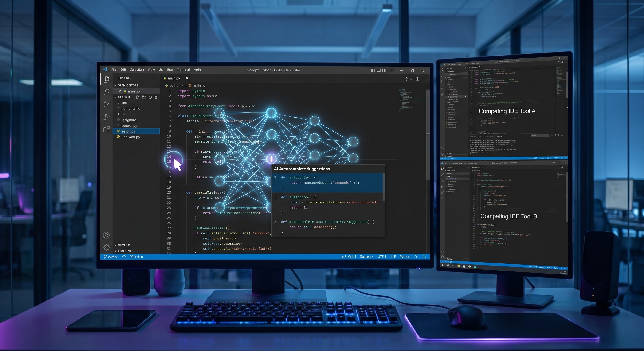Click the VS Code logo in title bar
This screenshot has width=644, height=351.
click(x=105, y=69)
